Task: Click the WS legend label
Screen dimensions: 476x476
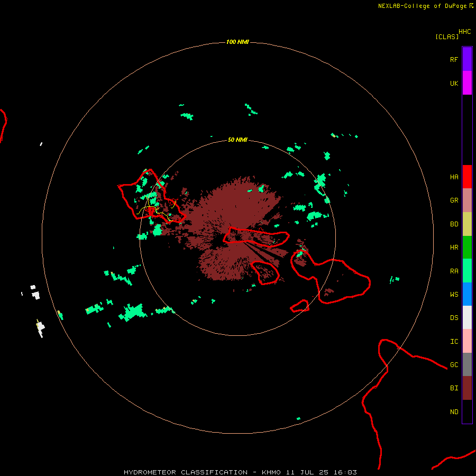Action: coord(454,295)
